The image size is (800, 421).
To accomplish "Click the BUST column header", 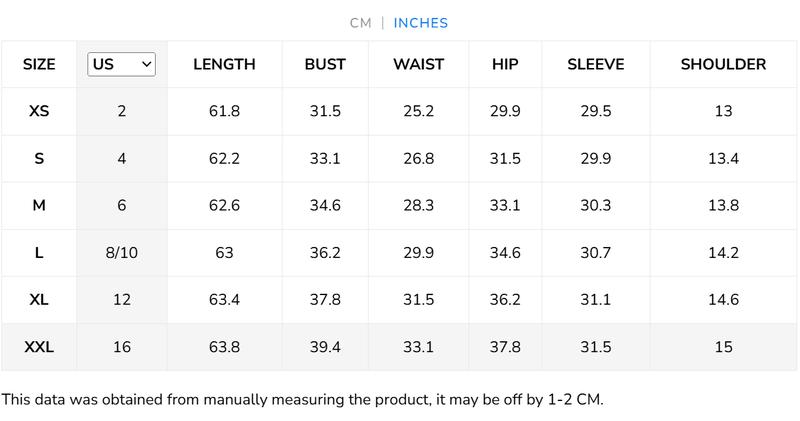I will click(x=325, y=65).
